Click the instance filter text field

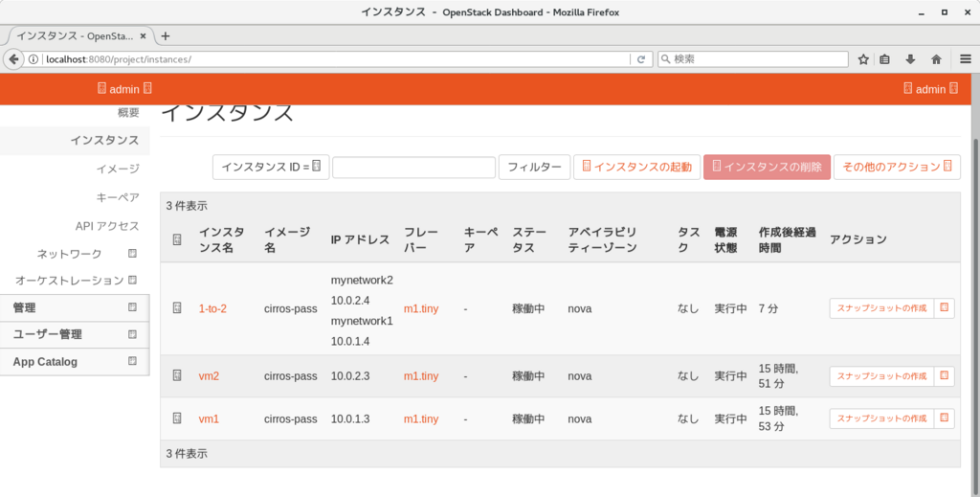(x=413, y=167)
